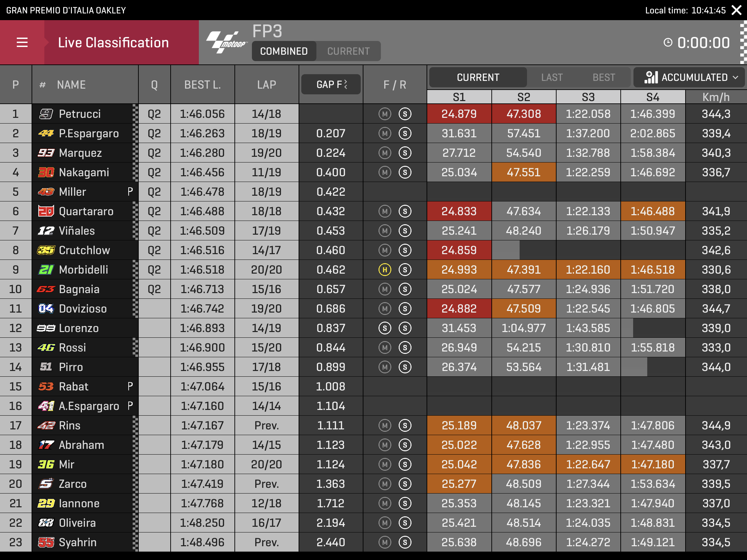Image resolution: width=747 pixels, height=560 pixels.
Task: Click the BEST L. column header
Action: pos(202,85)
